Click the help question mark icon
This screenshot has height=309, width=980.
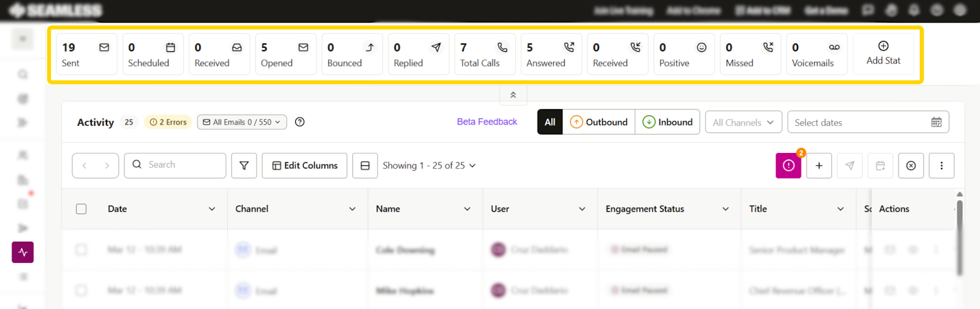(300, 122)
